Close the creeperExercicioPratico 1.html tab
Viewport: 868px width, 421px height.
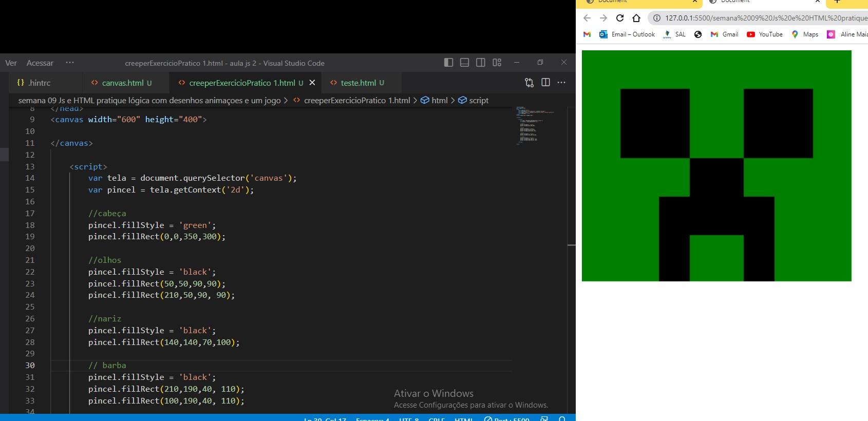click(x=312, y=83)
